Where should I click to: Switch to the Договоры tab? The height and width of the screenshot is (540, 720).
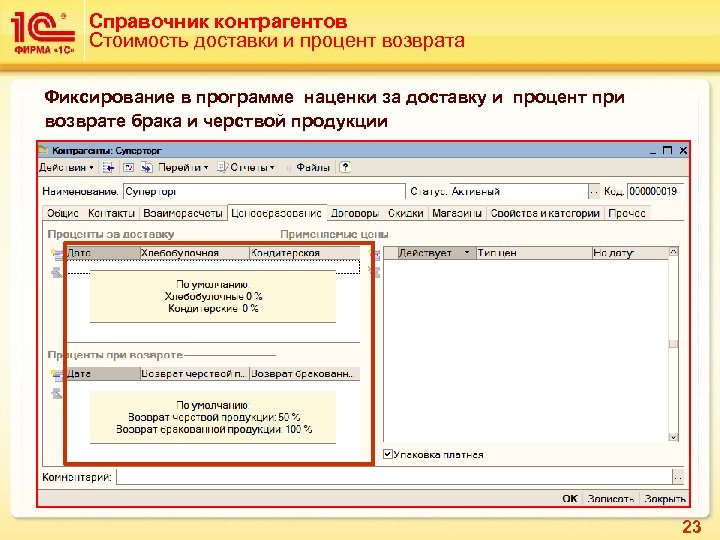click(354, 213)
